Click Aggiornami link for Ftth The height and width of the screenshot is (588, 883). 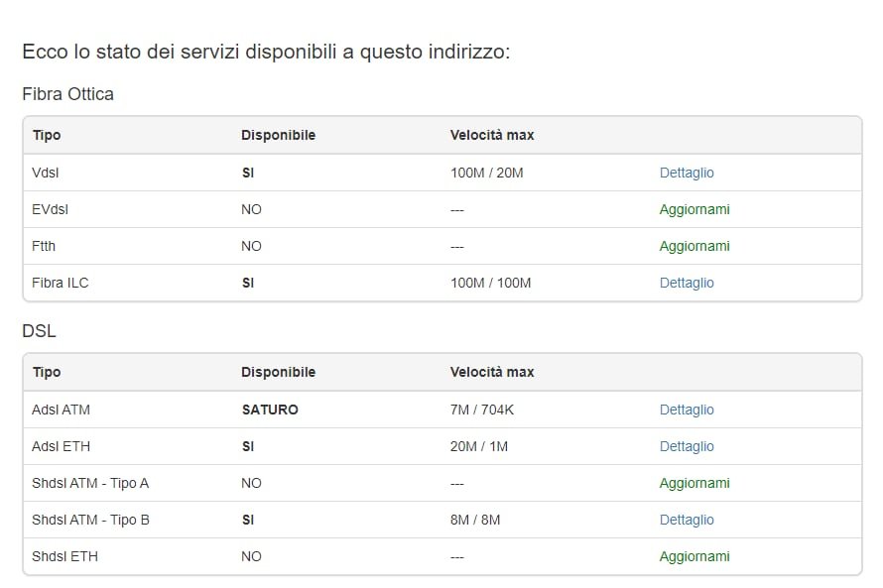[694, 246]
